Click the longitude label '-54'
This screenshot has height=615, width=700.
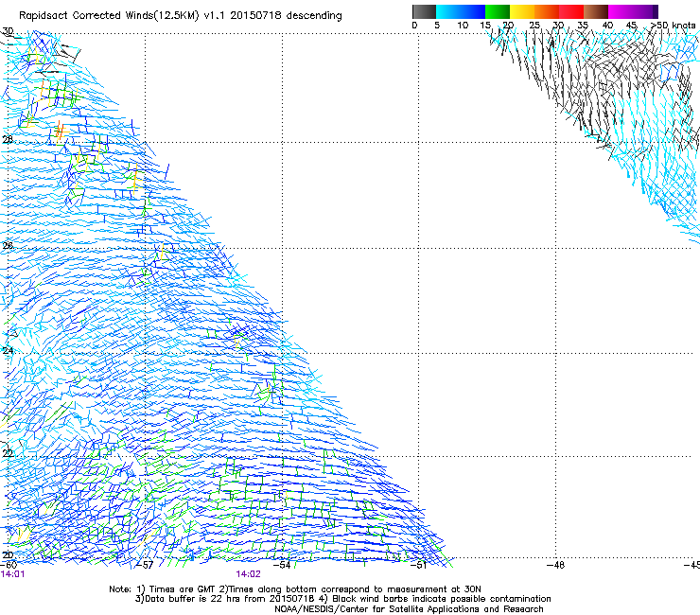(x=282, y=565)
